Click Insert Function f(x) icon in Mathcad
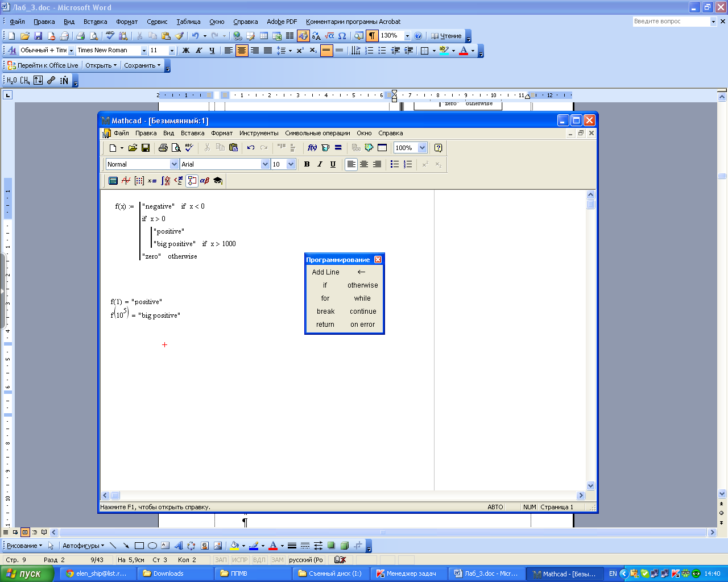Viewport: 728px width, 582px height. tap(312, 148)
